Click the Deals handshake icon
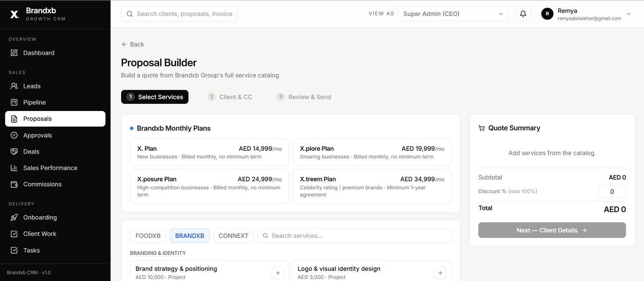 (x=14, y=152)
